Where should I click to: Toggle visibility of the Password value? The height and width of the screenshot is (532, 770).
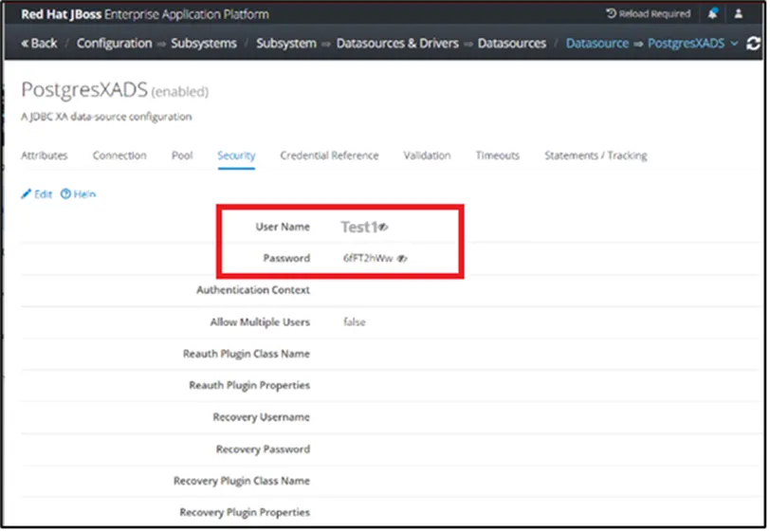click(x=402, y=258)
